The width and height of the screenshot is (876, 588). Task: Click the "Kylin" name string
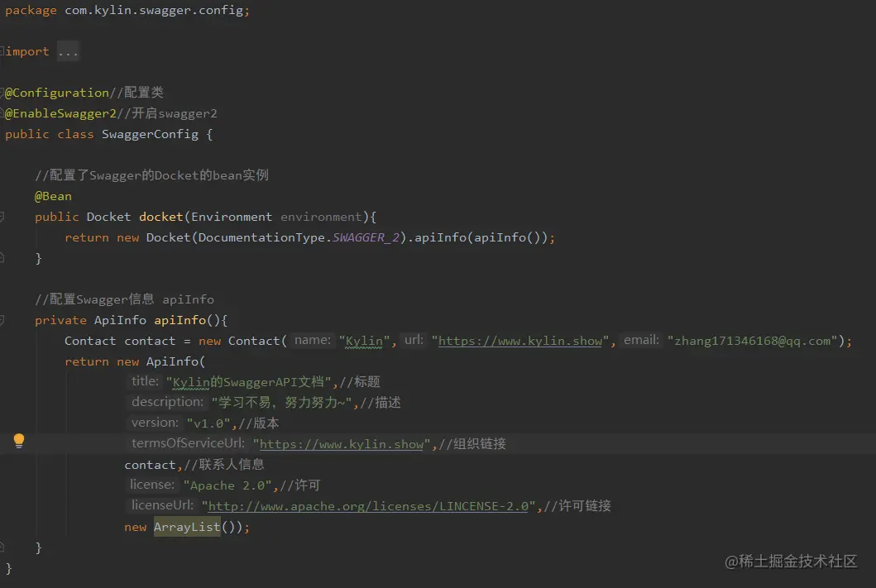click(364, 341)
